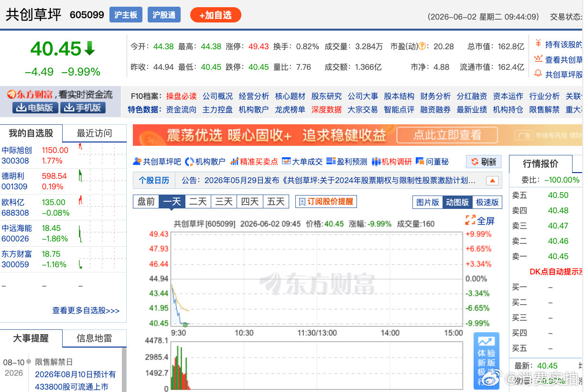Open the 持有该股 link icon
Viewport: 584px width, 392px height.
pos(538,44)
